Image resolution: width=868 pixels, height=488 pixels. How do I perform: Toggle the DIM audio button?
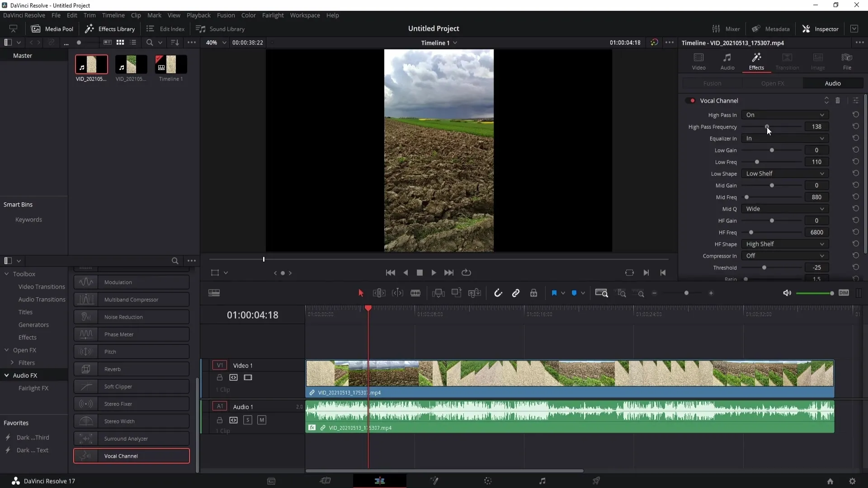tap(844, 293)
